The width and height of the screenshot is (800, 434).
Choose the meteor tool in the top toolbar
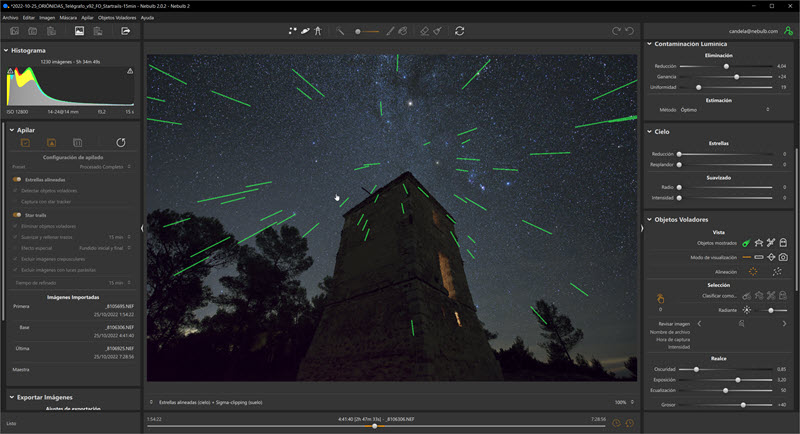[x=305, y=31]
